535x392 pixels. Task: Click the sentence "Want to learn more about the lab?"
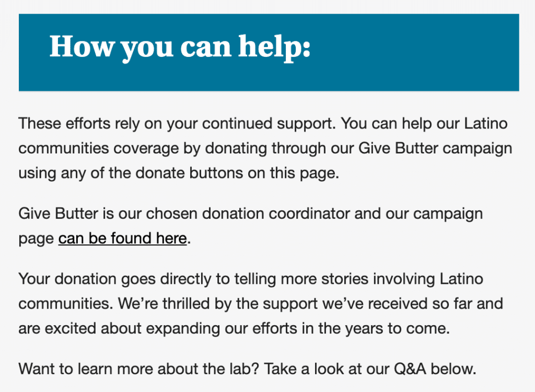point(139,369)
